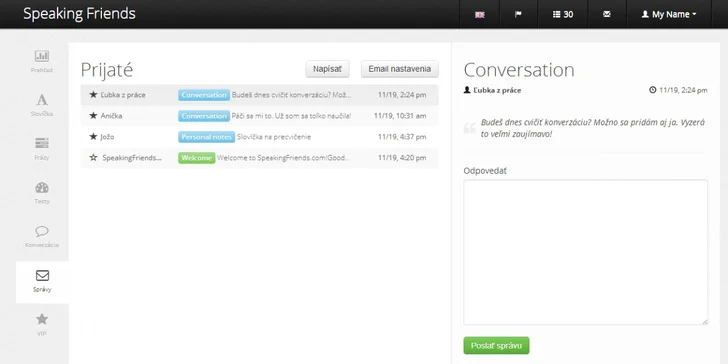Click timestamp 11/19, 4:37 pm
The width and height of the screenshot is (728, 364).
point(402,137)
